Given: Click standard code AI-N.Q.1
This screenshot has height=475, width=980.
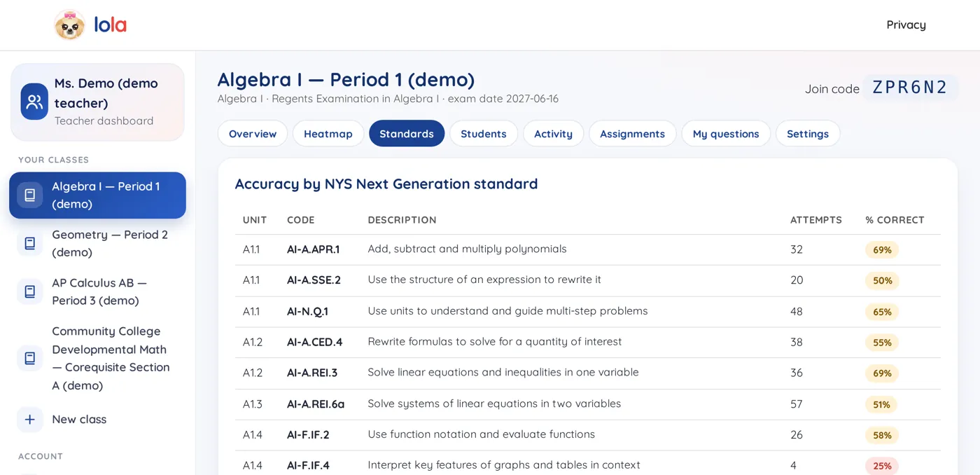Looking at the screenshot, I should (x=307, y=311).
